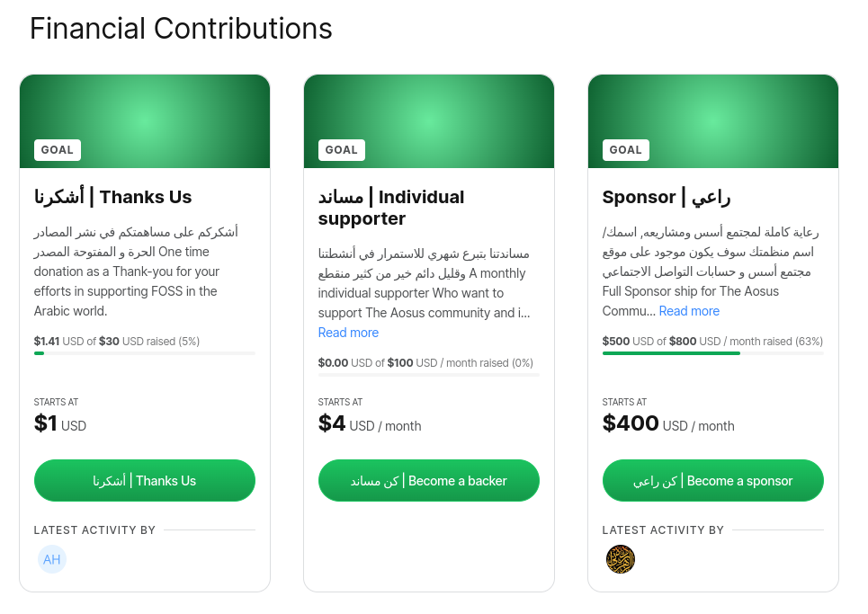Click the $400 USD / month price text
The image size is (868, 614).
tap(668, 423)
